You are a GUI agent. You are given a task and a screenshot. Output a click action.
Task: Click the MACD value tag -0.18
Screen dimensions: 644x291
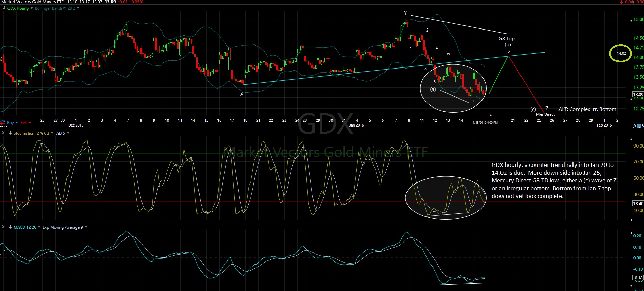click(x=638, y=278)
